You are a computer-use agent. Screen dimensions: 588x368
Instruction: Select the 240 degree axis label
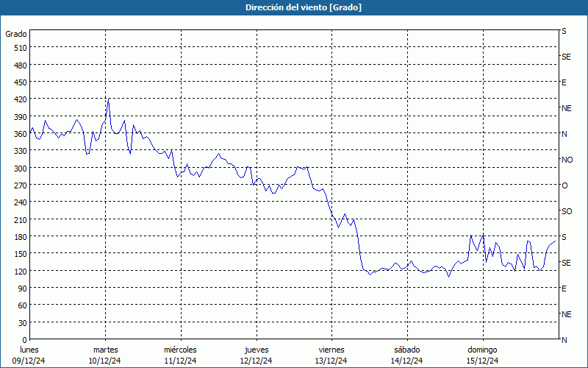(x=21, y=203)
